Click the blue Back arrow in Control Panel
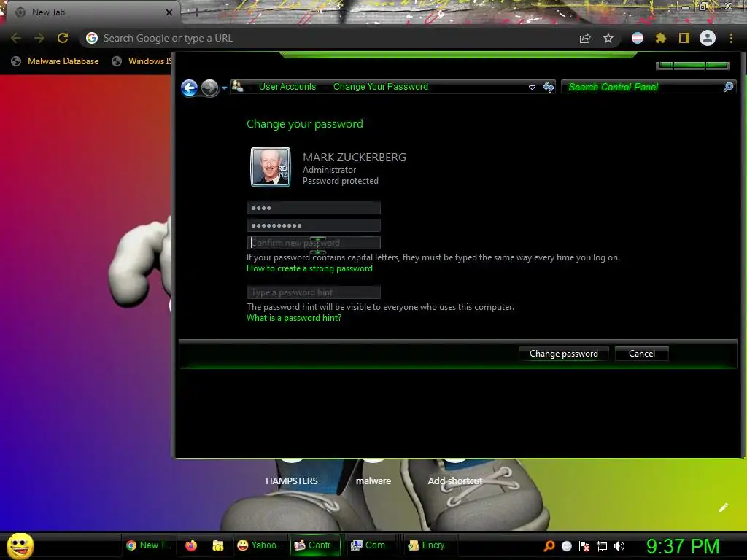The image size is (747, 560). (x=189, y=87)
